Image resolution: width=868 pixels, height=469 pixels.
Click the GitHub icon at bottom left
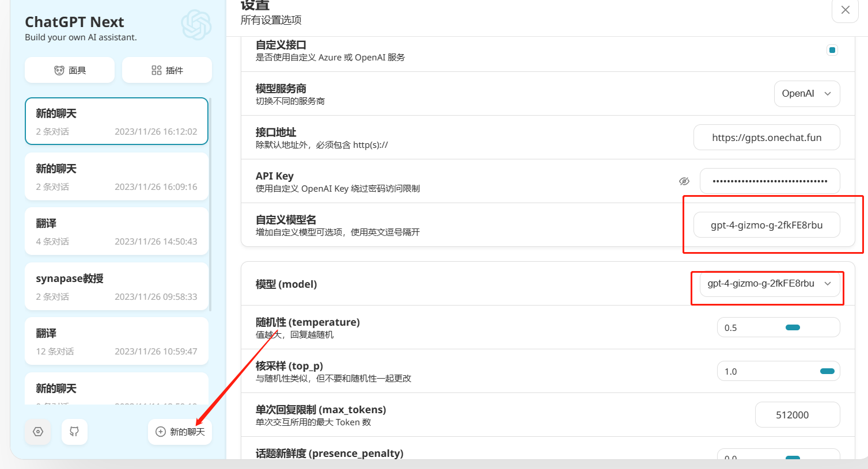point(74,432)
